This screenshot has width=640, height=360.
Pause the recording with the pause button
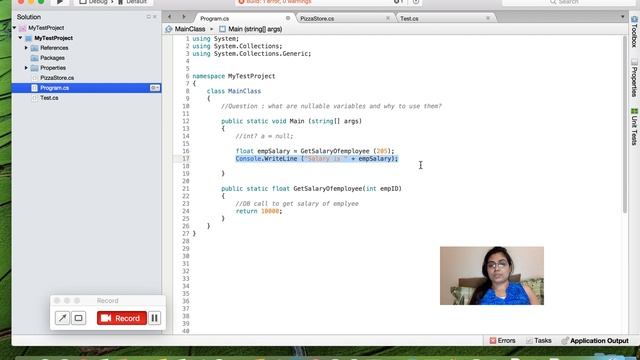coord(155,318)
